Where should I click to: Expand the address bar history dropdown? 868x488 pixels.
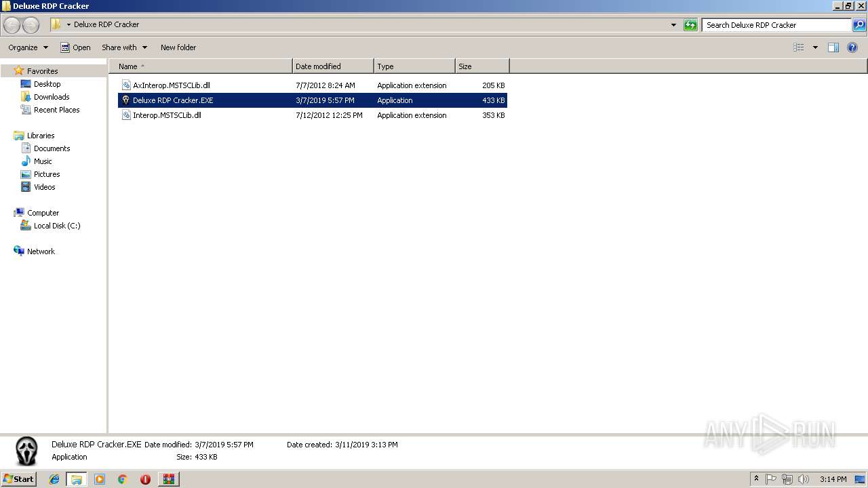point(673,25)
